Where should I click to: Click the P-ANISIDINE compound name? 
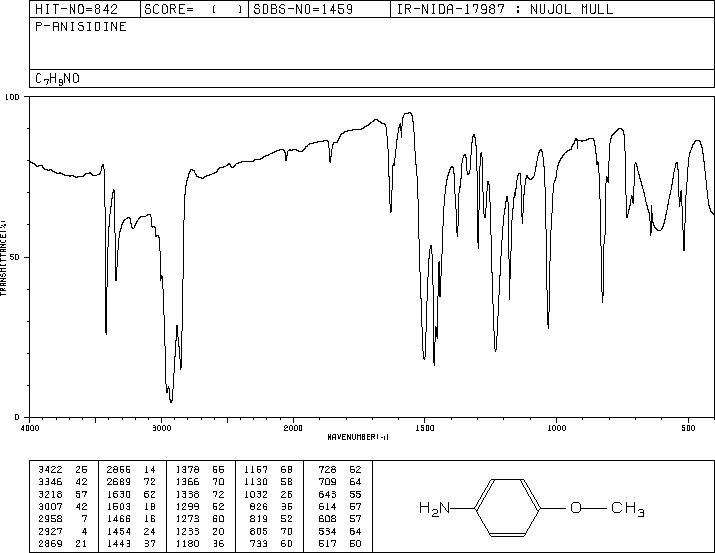[x=81, y=26]
